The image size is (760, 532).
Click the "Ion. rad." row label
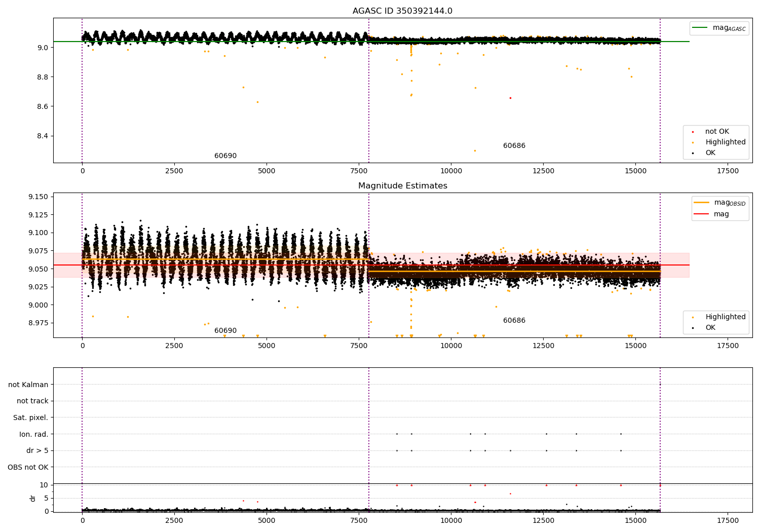(x=34, y=434)
